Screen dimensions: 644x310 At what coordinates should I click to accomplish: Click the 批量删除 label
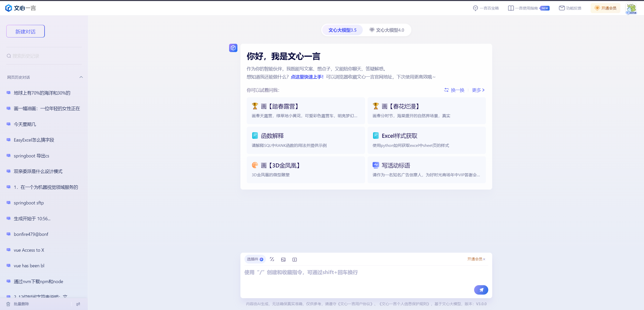[21, 304]
